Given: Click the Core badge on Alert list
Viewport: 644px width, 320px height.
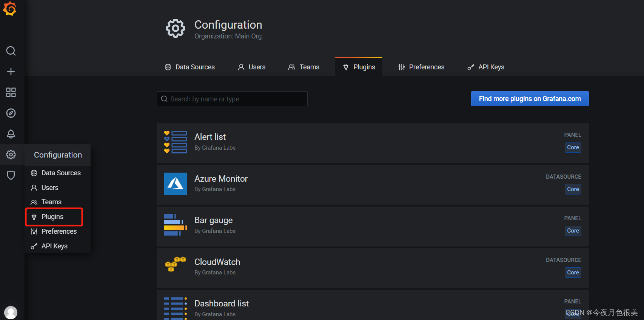Looking at the screenshot, I should pyautogui.click(x=573, y=147).
